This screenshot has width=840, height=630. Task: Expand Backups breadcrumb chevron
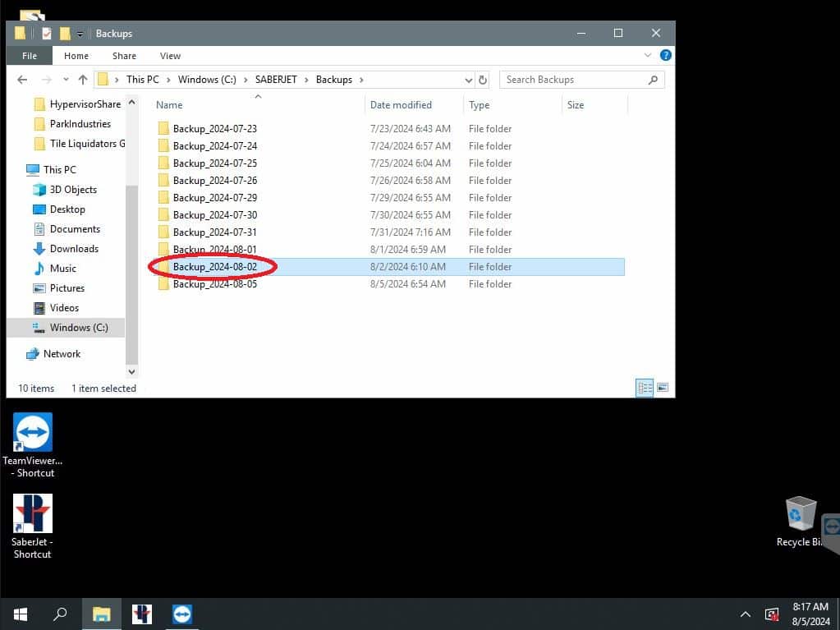[361, 80]
